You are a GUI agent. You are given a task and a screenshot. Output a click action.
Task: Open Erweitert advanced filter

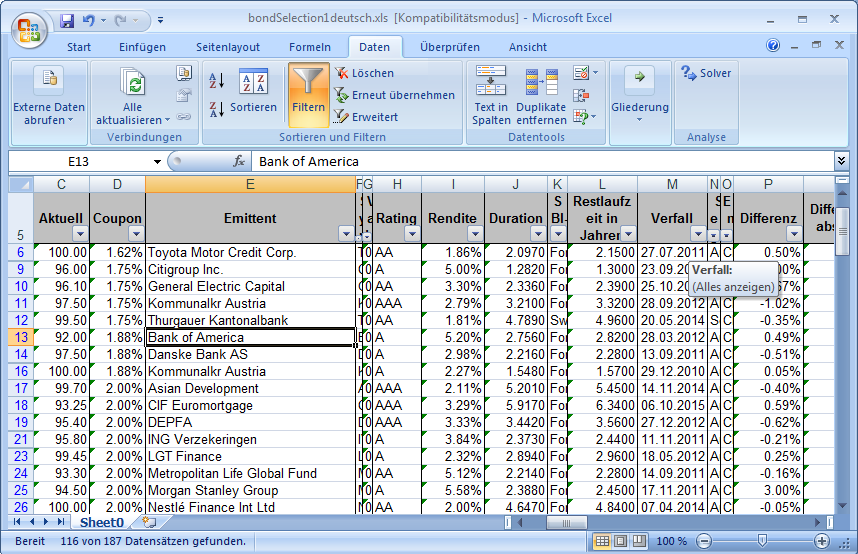tap(366, 117)
